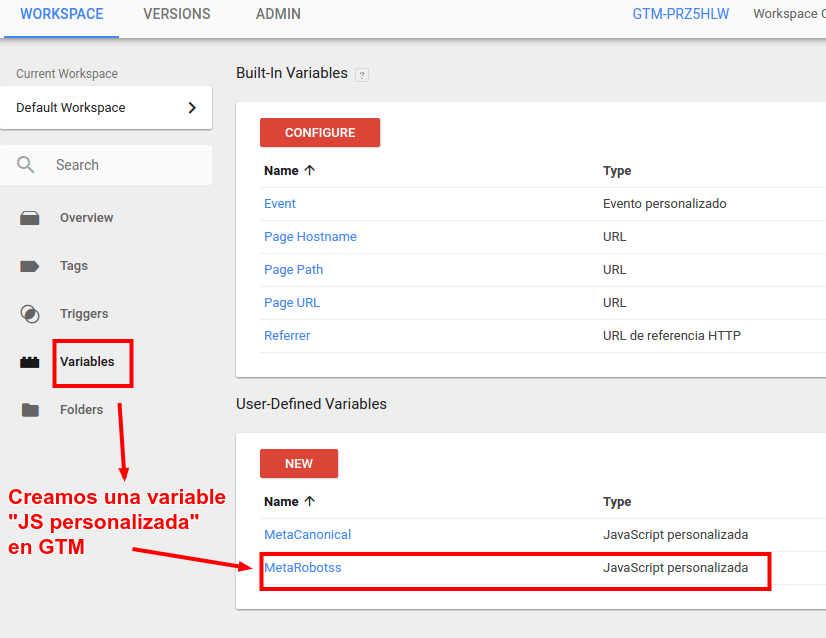The image size is (826, 638).
Task: Click the GTM-PRZ5HLW container ID link
Action: (681, 14)
